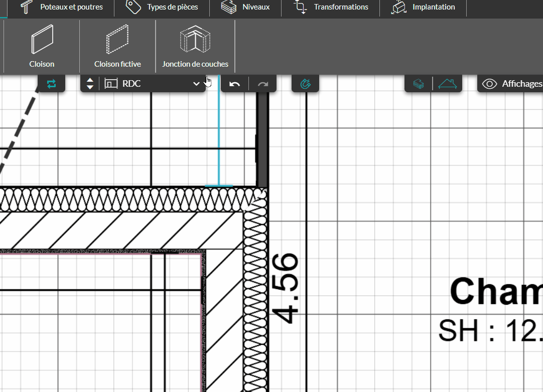Open the Types de pièces tab

[162, 8]
